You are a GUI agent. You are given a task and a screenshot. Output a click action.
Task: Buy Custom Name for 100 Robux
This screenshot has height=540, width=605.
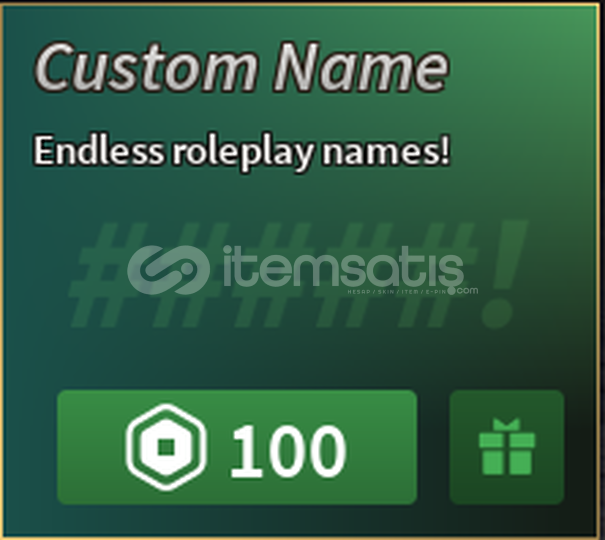pyautogui.click(x=237, y=447)
